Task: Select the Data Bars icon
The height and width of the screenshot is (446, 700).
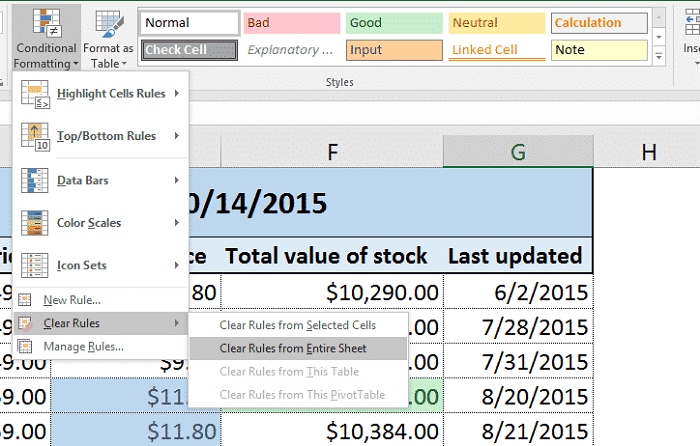Action: tap(36, 180)
